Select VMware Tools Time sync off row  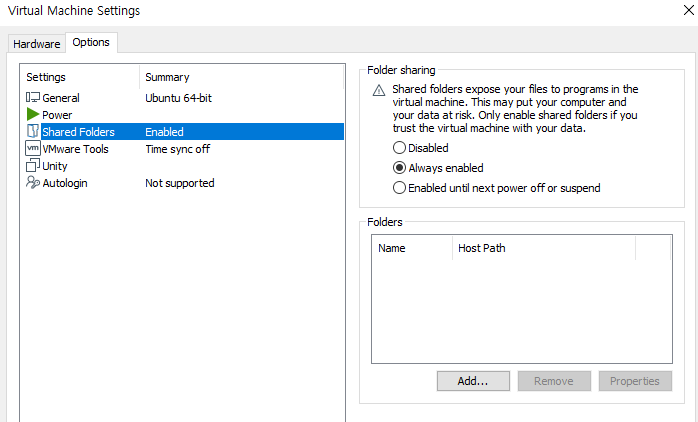click(x=183, y=149)
